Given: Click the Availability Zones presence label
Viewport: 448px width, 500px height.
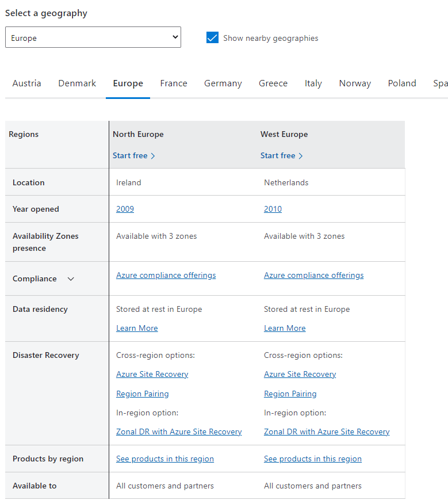Looking at the screenshot, I should click(x=45, y=242).
